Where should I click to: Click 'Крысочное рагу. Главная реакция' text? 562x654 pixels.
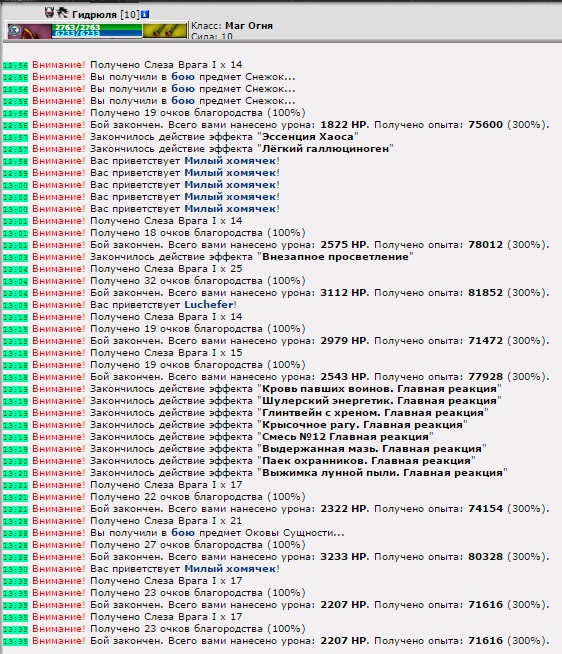pyautogui.click(x=362, y=425)
